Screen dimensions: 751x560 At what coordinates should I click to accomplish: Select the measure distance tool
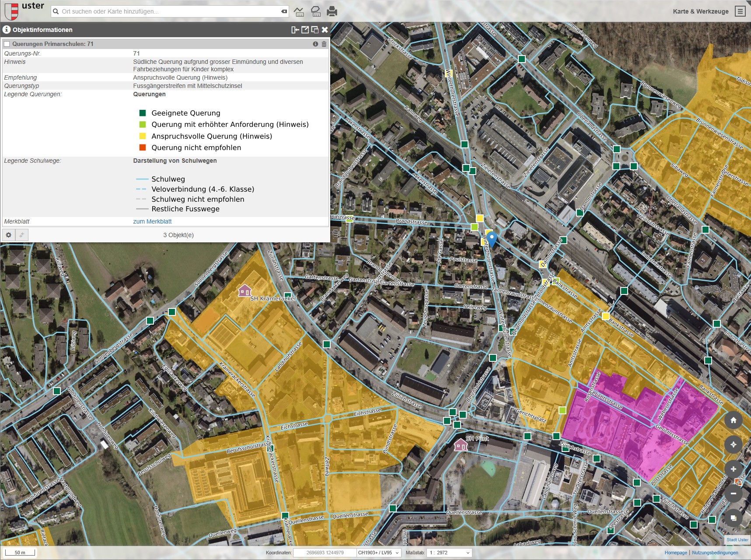pos(300,12)
